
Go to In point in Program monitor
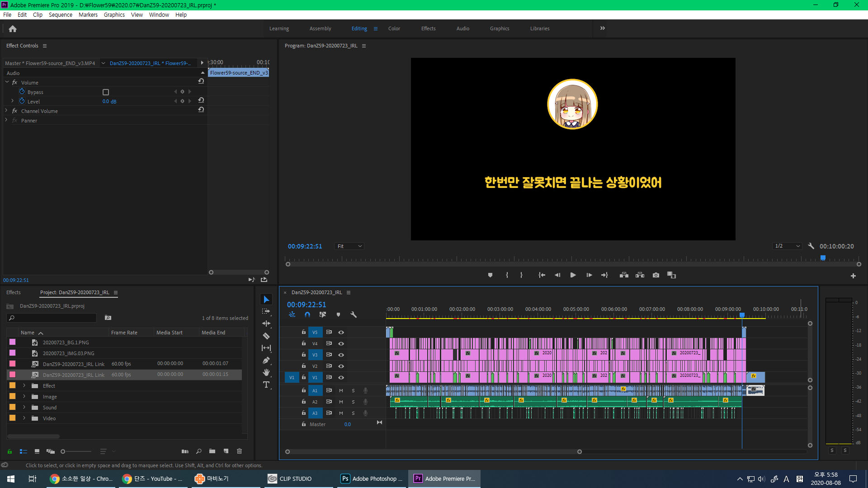pyautogui.click(x=542, y=275)
